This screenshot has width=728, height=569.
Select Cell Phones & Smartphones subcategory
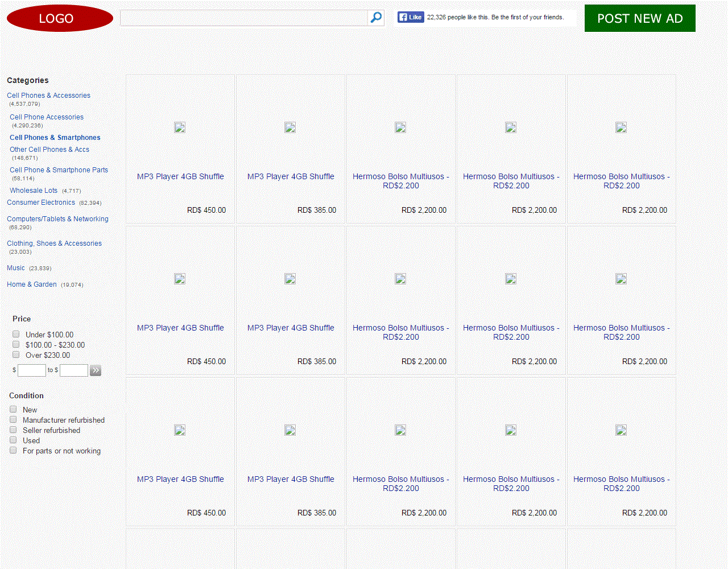tap(55, 138)
